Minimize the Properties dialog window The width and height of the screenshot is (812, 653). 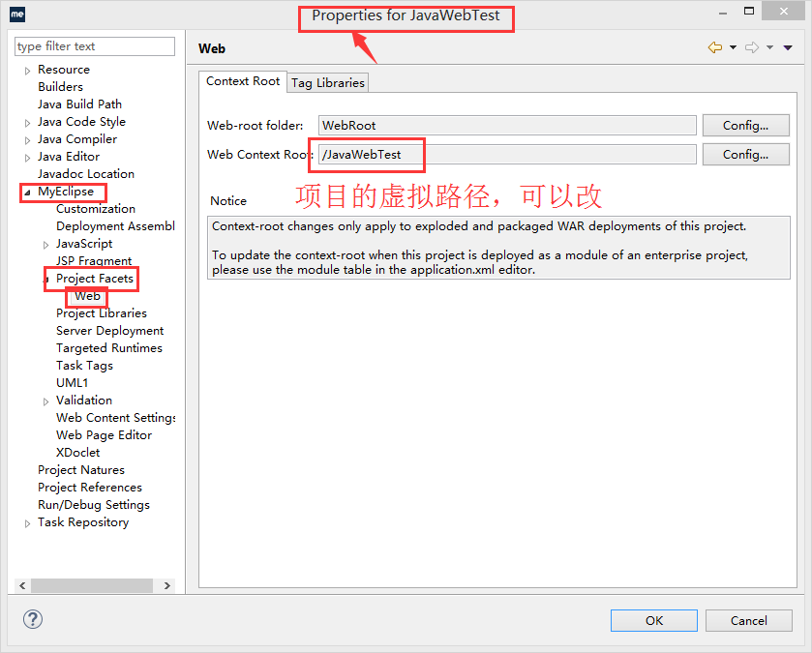(723, 13)
